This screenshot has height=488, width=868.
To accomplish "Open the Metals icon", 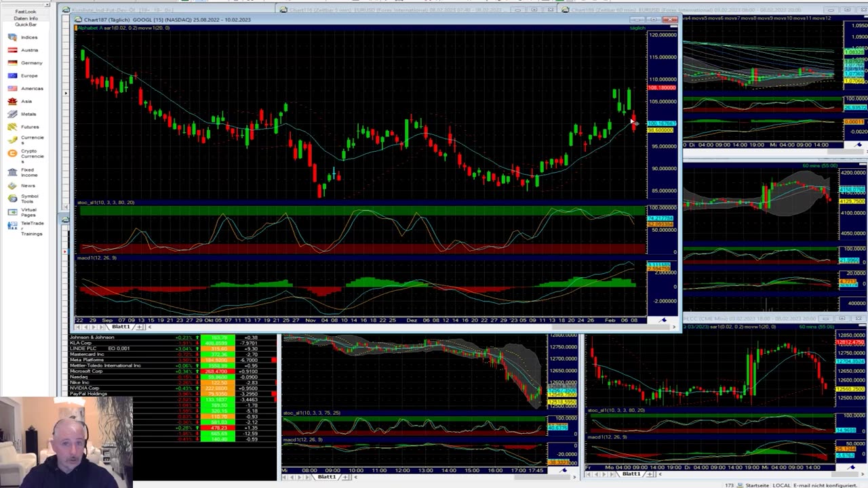I will pyautogui.click(x=12, y=114).
